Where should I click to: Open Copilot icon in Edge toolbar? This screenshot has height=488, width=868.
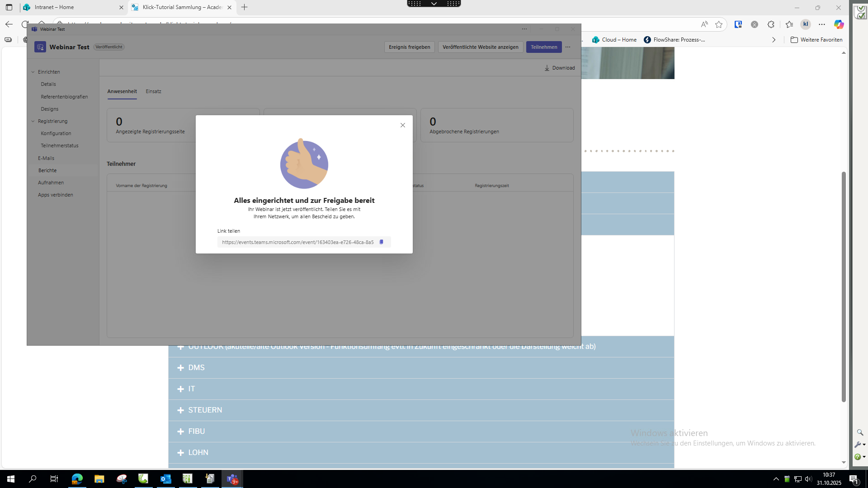coord(839,24)
